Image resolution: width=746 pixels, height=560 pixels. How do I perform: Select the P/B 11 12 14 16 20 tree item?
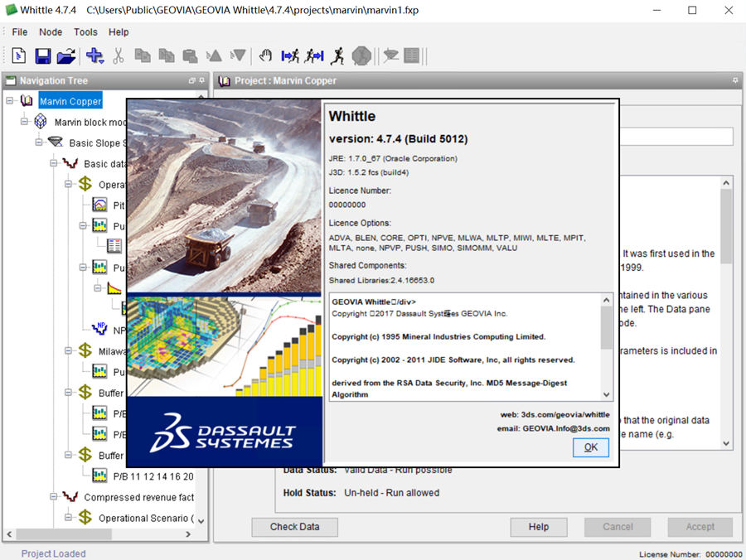153,476
